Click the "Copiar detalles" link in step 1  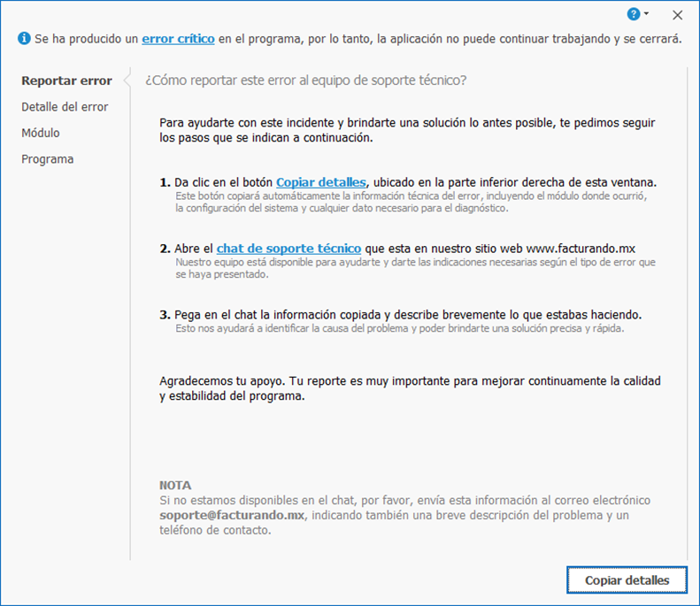320,182
